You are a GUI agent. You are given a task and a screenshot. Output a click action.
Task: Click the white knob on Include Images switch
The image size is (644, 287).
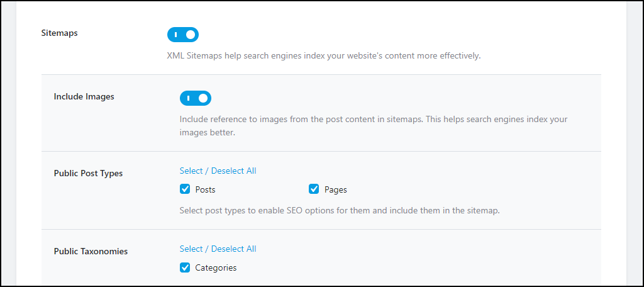(x=203, y=99)
